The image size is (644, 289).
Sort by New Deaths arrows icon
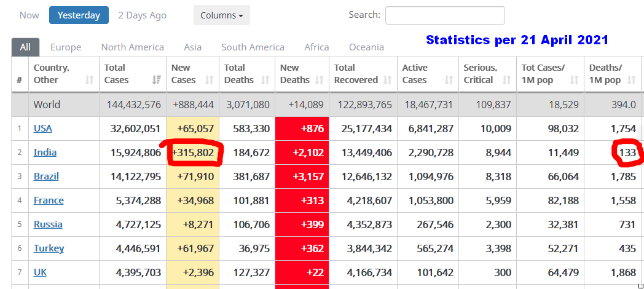click(x=319, y=80)
